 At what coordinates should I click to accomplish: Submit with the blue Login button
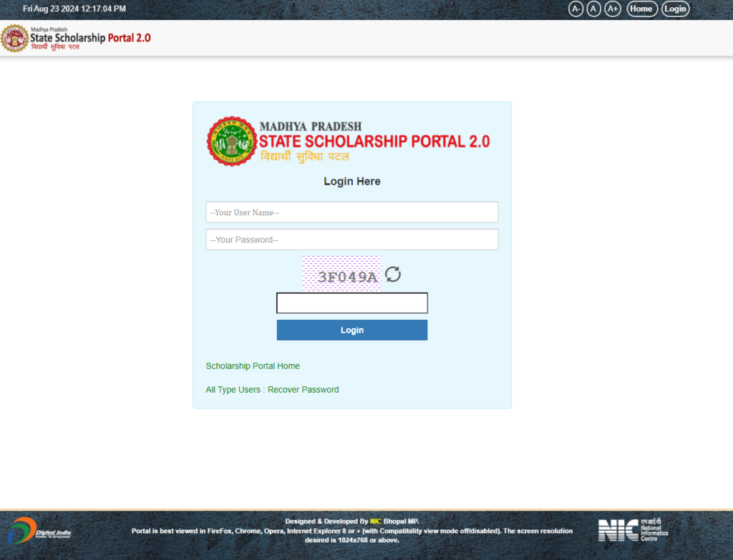tap(352, 330)
